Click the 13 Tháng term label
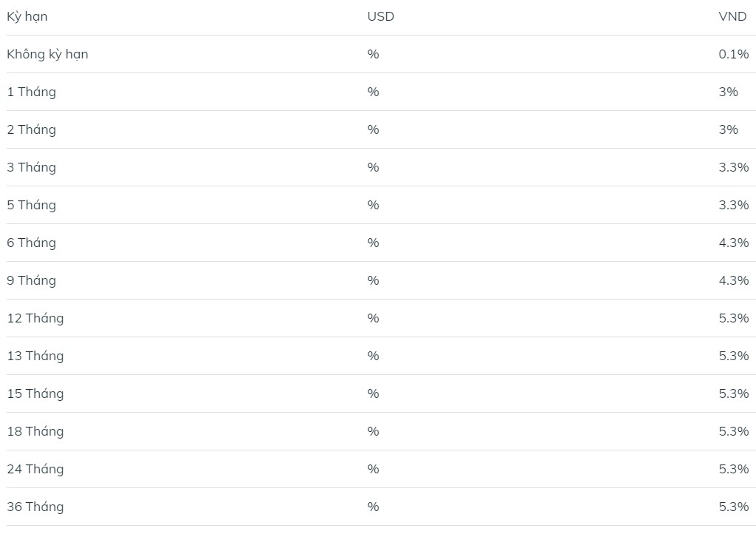Viewport: 756px width, 534px height. click(36, 356)
